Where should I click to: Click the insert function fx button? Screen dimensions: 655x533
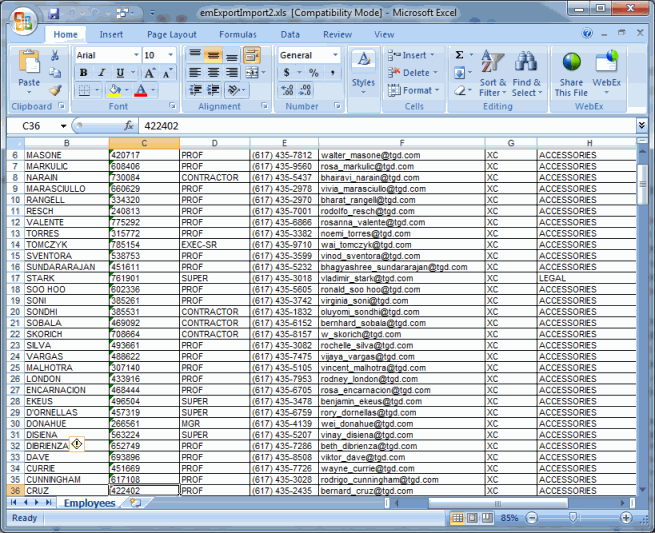coord(129,126)
